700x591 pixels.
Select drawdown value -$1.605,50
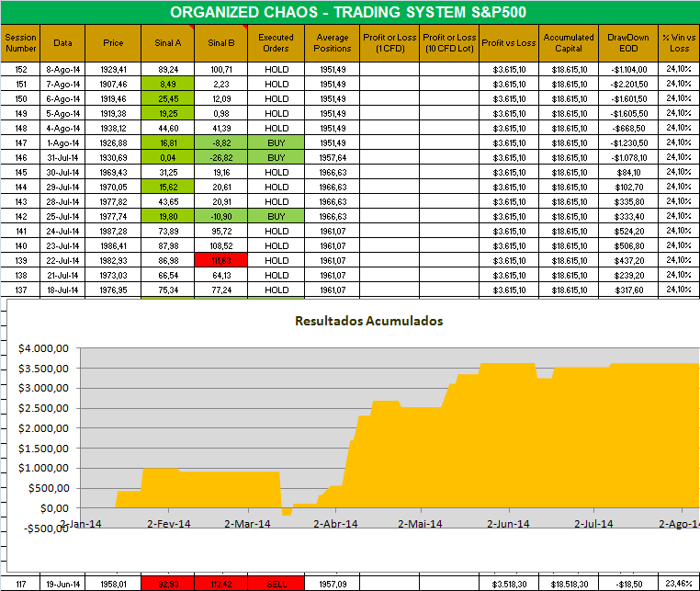tap(628, 113)
